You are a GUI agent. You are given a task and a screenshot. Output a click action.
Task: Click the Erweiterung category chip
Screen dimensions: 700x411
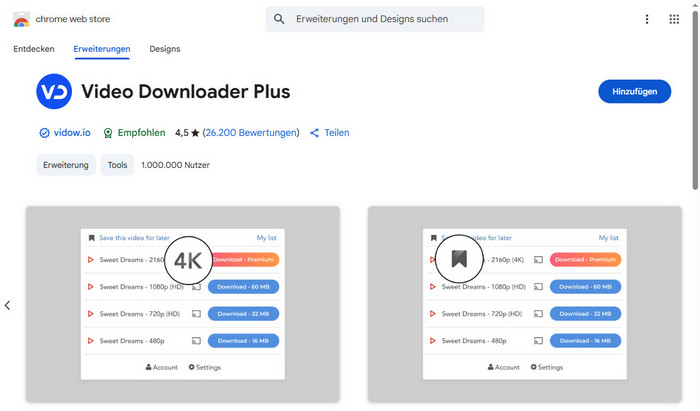click(x=66, y=165)
